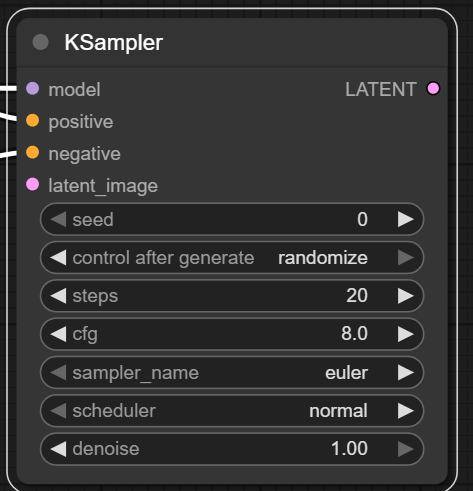Increase the seed value with its right arrow
This screenshot has width=473, height=491.
[405, 219]
